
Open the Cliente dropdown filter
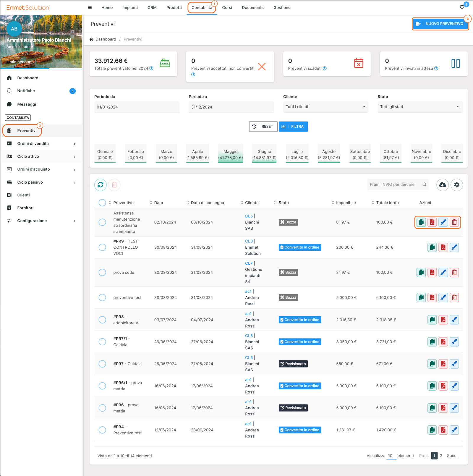coord(325,107)
